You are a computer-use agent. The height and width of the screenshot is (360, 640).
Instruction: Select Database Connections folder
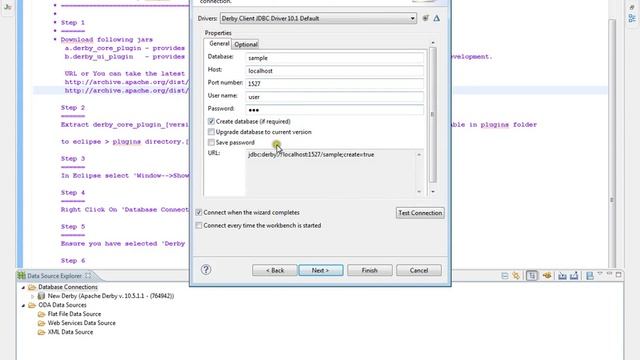click(68, 287)
